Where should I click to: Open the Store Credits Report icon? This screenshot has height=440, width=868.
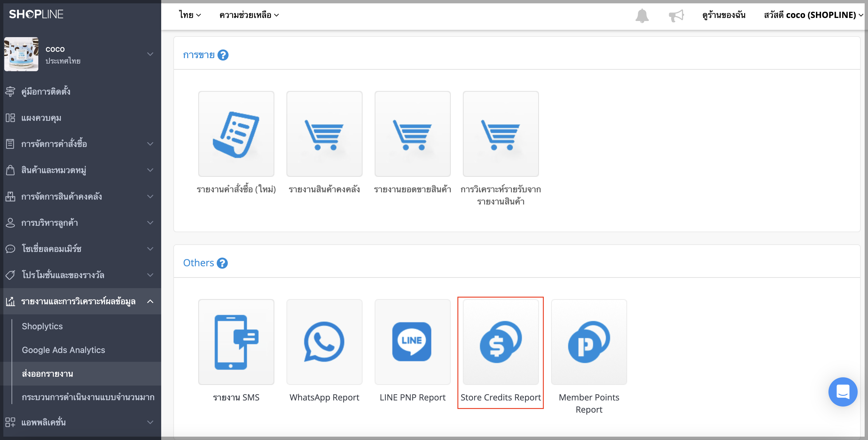coord(500,342)
